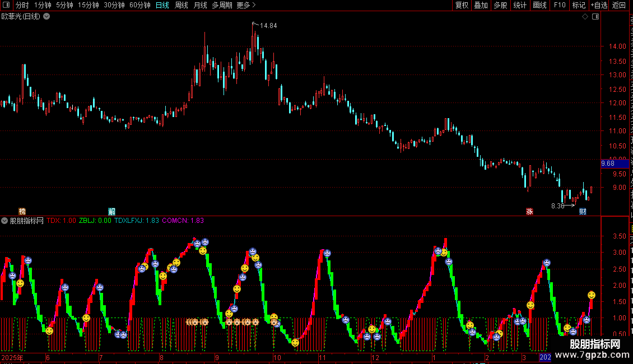Open dropdown next to 欧菲光(日线) title
This screenshot has width=633, height=364.
click(47, 17)
